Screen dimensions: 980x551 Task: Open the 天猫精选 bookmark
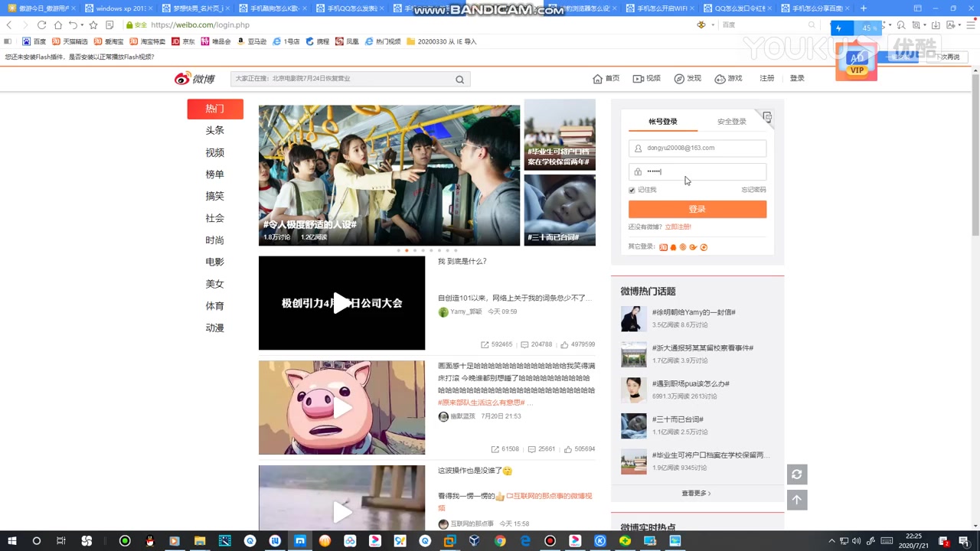tap(70, 41)
